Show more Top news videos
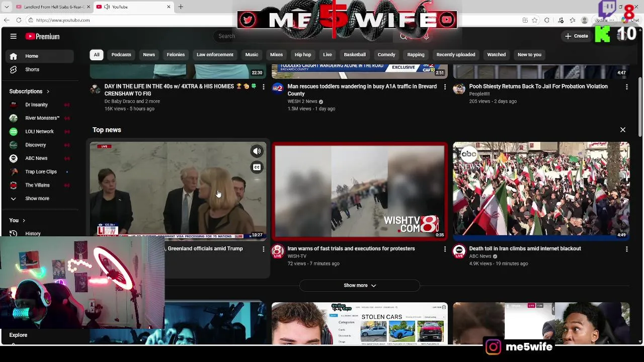 click(x=359, y=285)
